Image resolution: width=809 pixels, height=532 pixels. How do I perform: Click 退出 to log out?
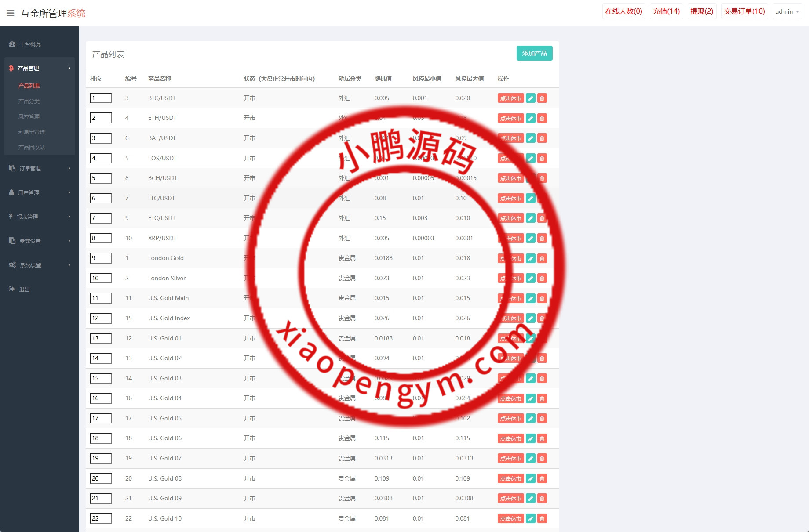point(24,289)
